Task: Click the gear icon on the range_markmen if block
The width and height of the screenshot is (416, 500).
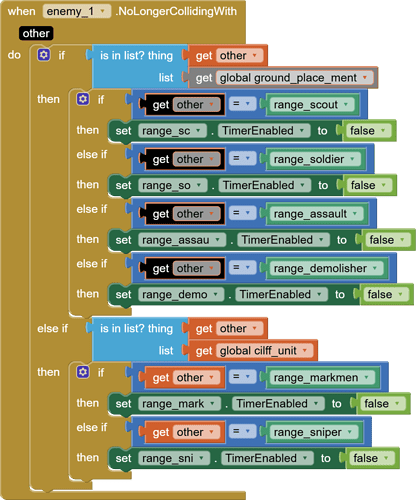Action: pyautogui.click(x=83, y=372)
